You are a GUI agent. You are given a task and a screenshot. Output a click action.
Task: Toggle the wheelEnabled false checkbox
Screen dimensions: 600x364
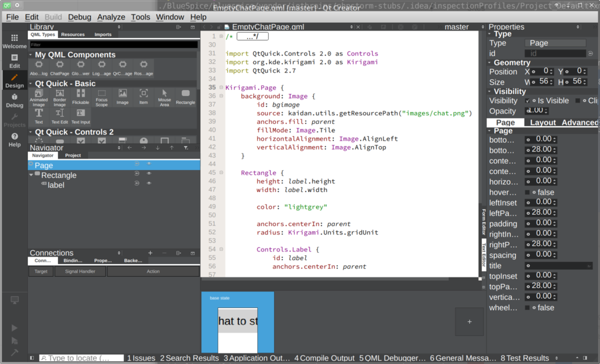coord(527,308)
